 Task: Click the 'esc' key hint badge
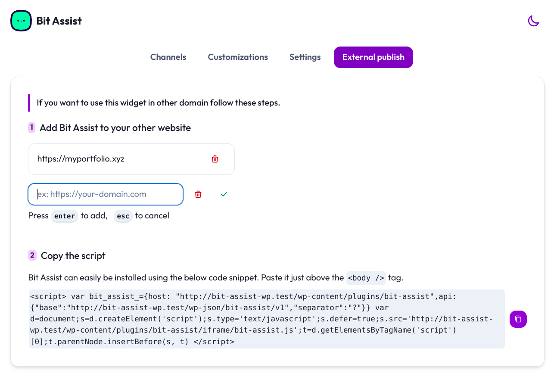123,216
